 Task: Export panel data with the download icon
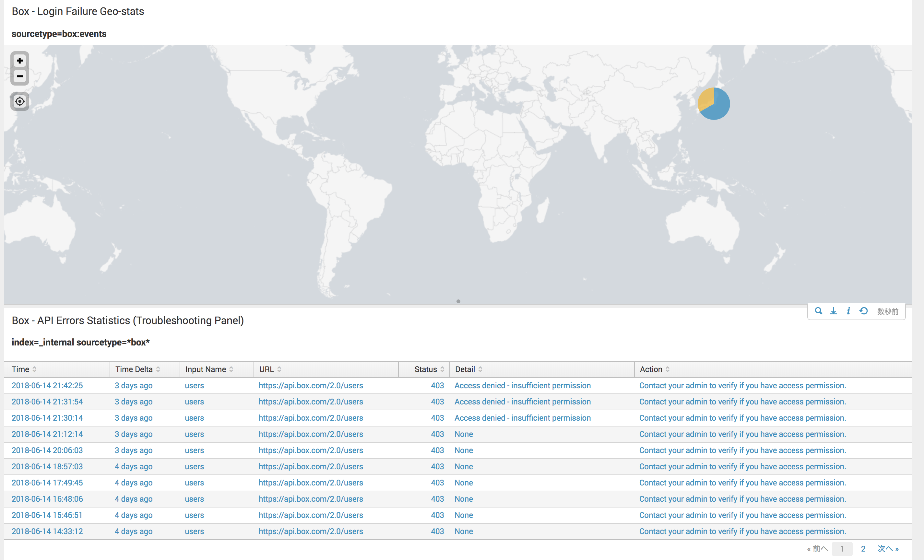pyautogui.click(x=834, y=311)
